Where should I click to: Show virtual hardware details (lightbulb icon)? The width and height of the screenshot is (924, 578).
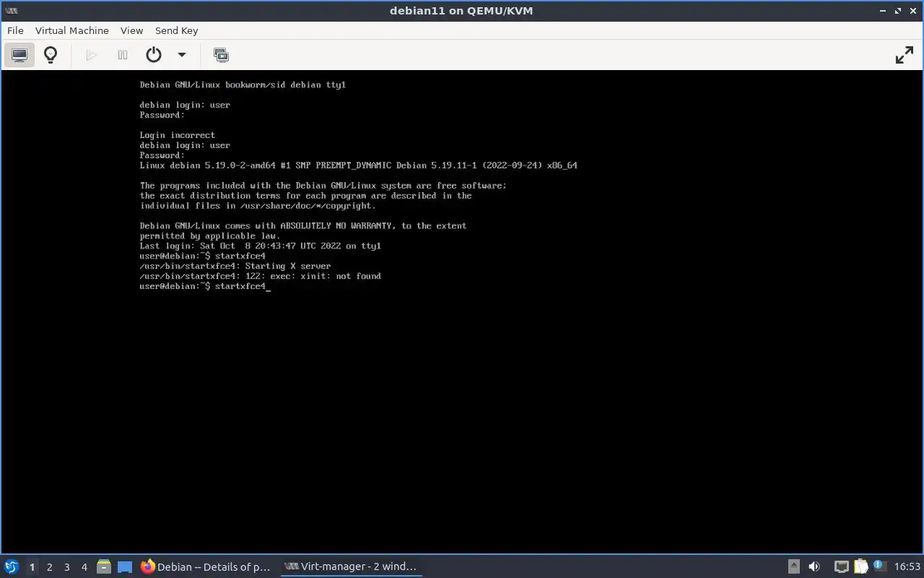51,55
